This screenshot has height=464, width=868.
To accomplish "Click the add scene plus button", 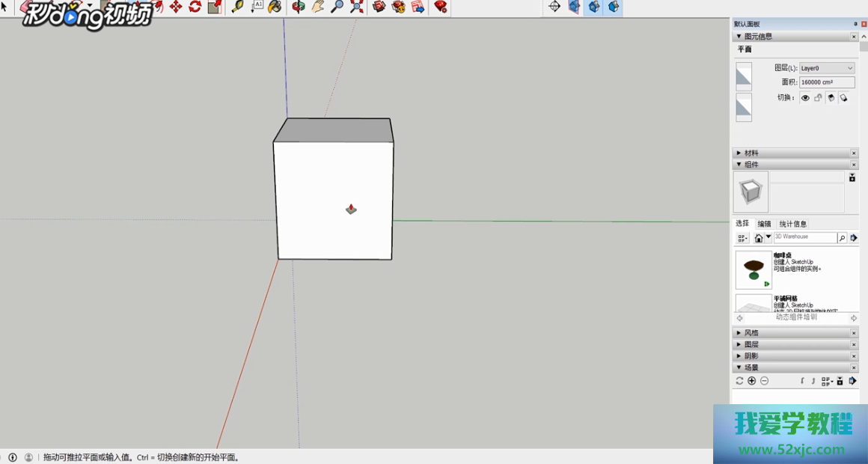I will [752, 381].
